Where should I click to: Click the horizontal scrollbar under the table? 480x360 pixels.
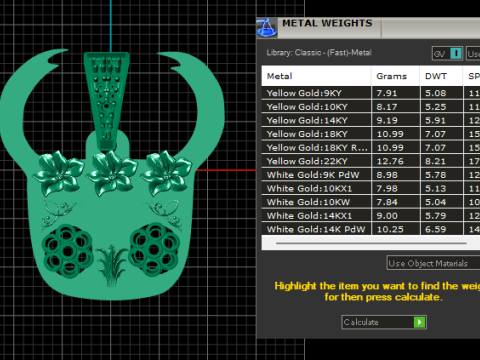click(371, 243)
